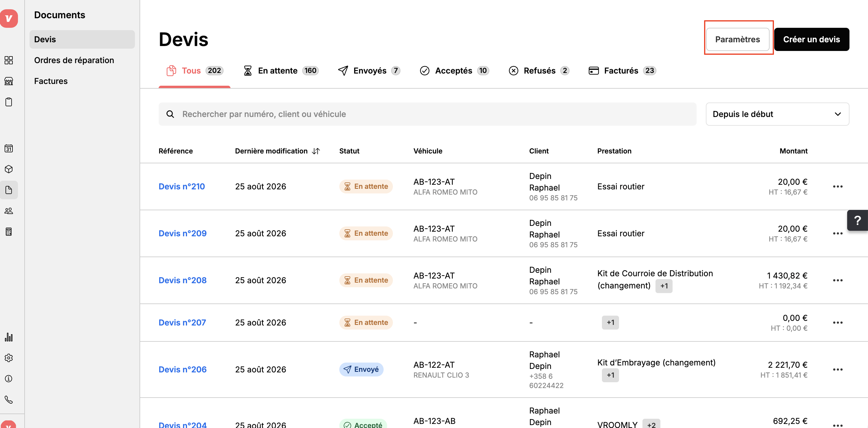Viewport: 868px width, 428px height.
Task: Focus the search by numéro, client ou véhicule field
Action: (x=427, y=114)
